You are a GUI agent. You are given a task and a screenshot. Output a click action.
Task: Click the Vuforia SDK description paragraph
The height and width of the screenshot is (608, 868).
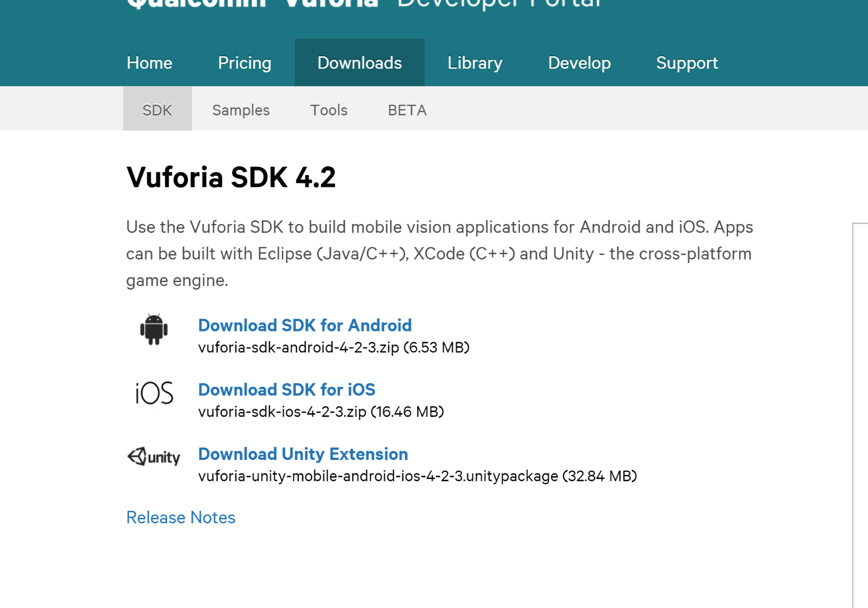(439, 253)
